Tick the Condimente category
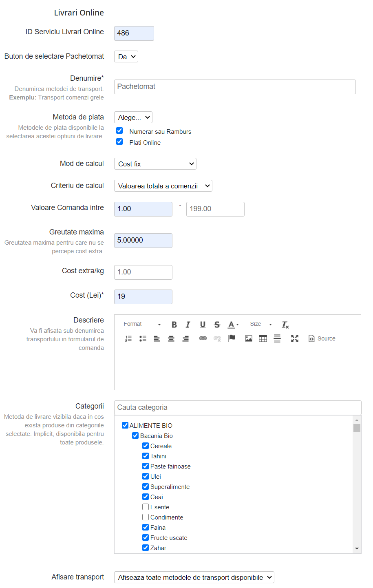This screenshot has height=588, width=373. (146, 517)
